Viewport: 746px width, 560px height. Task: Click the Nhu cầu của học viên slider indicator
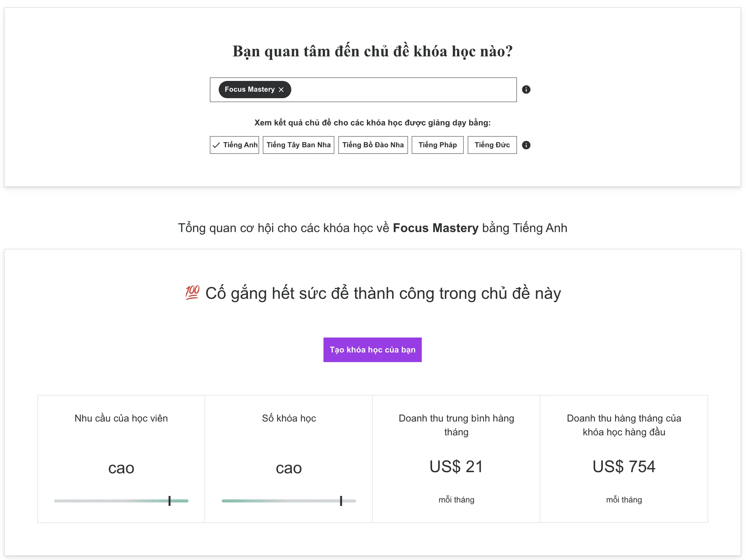click(x=170, y=501)
